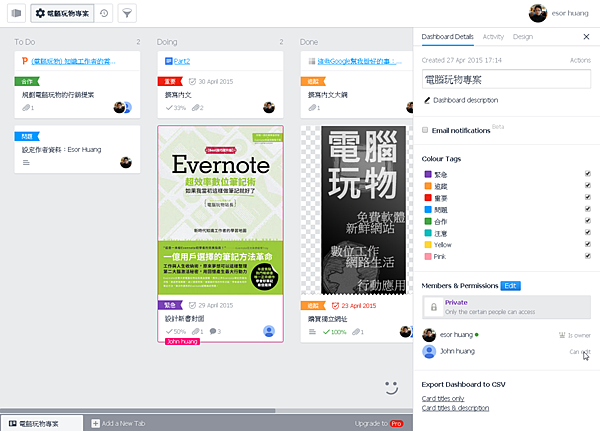Click the description lines icon on Esor Huang card

tap(26, 163)
